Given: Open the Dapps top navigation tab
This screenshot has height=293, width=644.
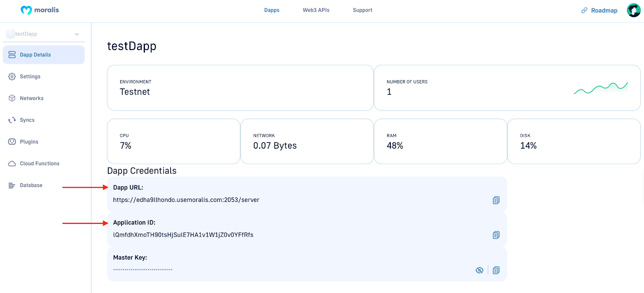Looking at the screenshot, I should coord(272,10).
